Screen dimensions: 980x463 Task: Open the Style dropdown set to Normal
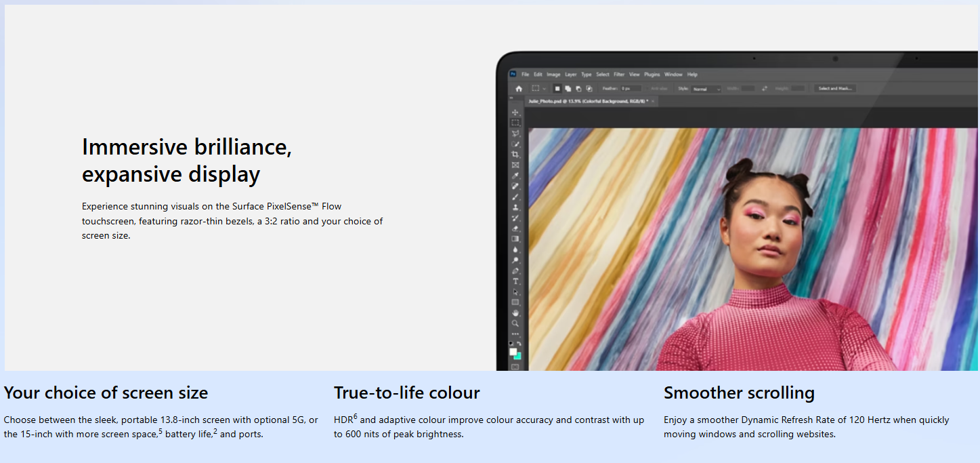pyautogui.click(x=706, y=89)
